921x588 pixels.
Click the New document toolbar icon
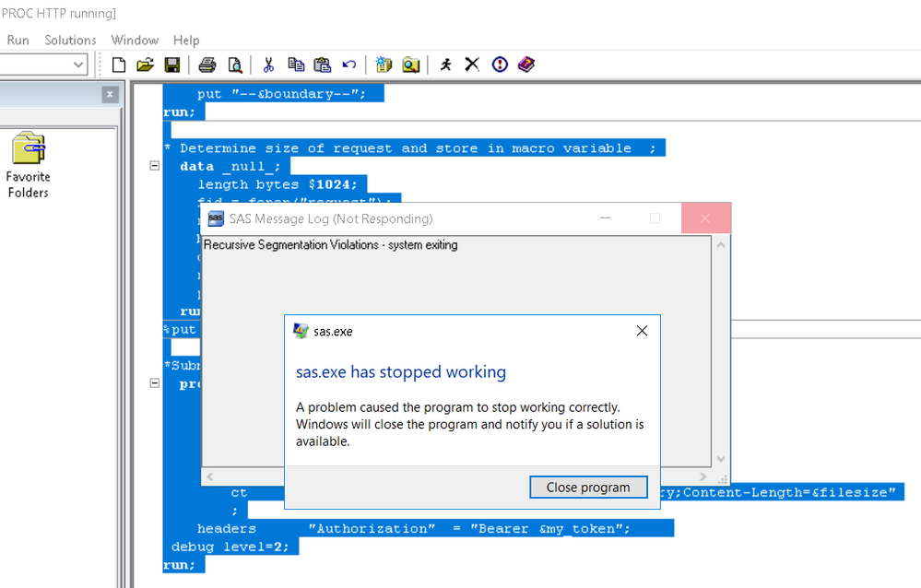click(x=119, y=65)
